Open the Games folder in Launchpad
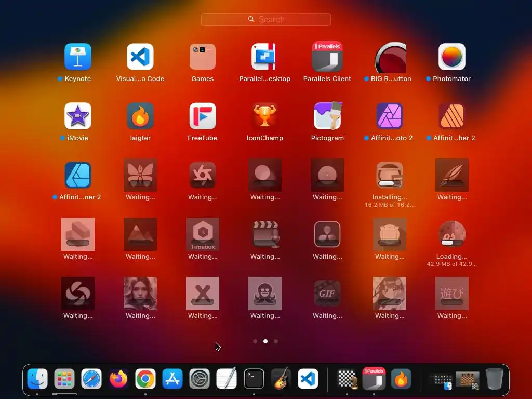Screen dimensions: 532x399 (x=203, y=57)
